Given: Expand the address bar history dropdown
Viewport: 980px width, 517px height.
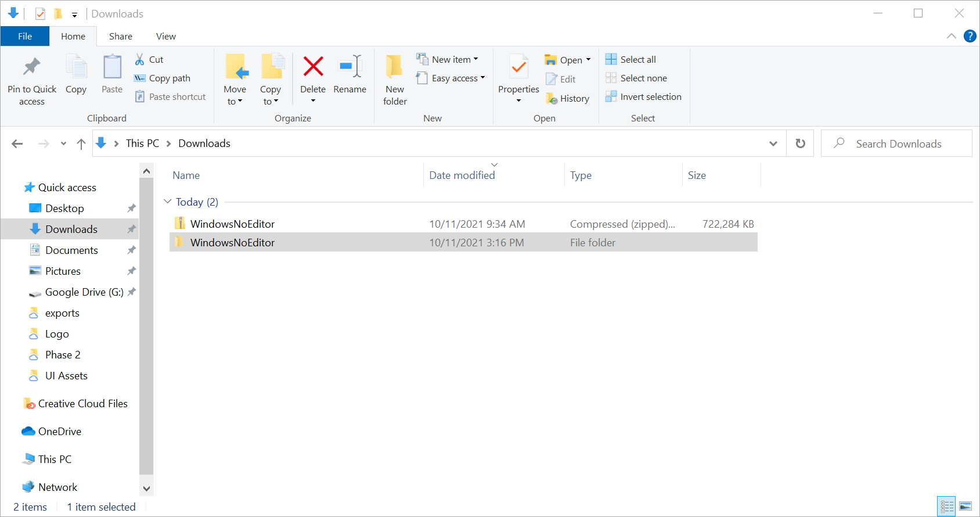Looking at the screenshot, I should coord(773,143).
